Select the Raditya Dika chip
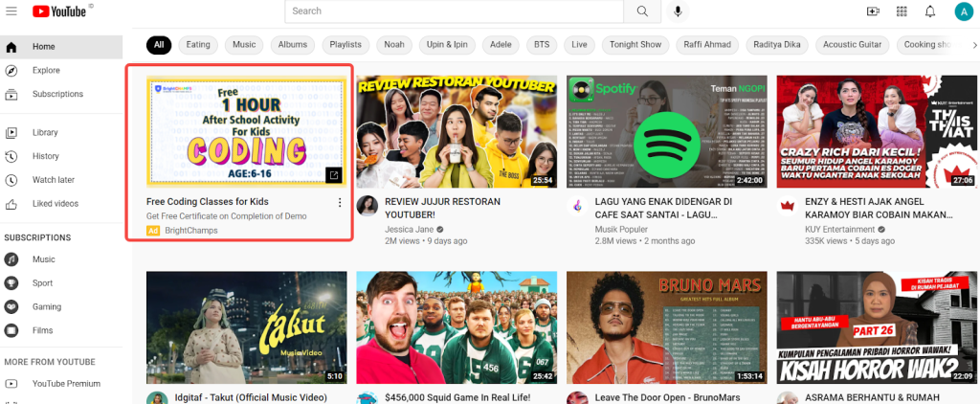 (777, 45)
